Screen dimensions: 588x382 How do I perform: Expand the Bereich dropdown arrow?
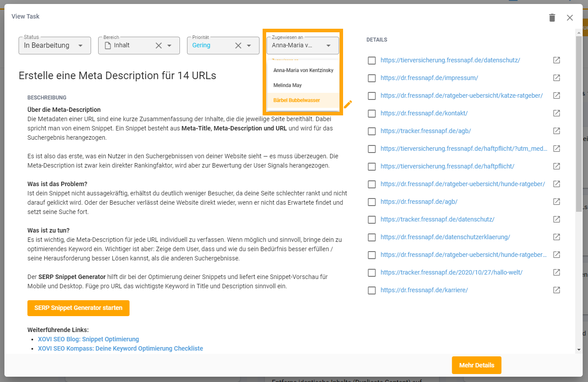(x=169, y=46)
